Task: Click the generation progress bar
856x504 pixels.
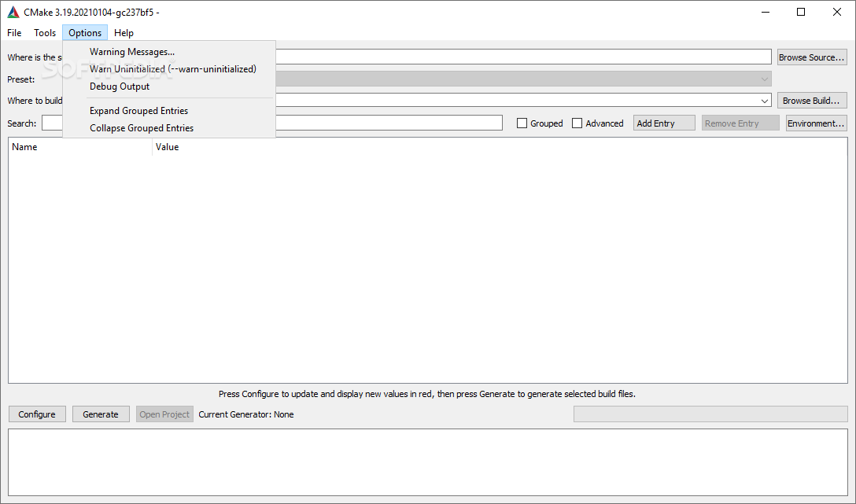Action: 710,414
